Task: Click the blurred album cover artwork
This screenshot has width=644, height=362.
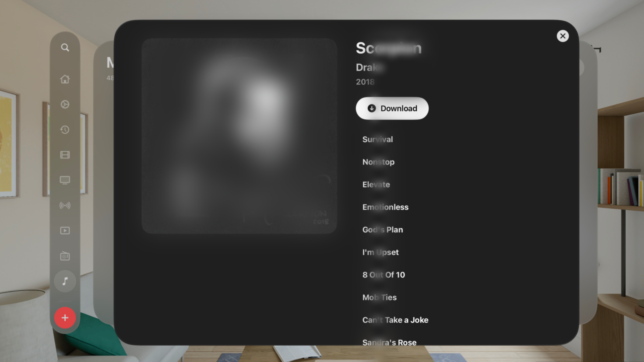Action: point(239,136)
